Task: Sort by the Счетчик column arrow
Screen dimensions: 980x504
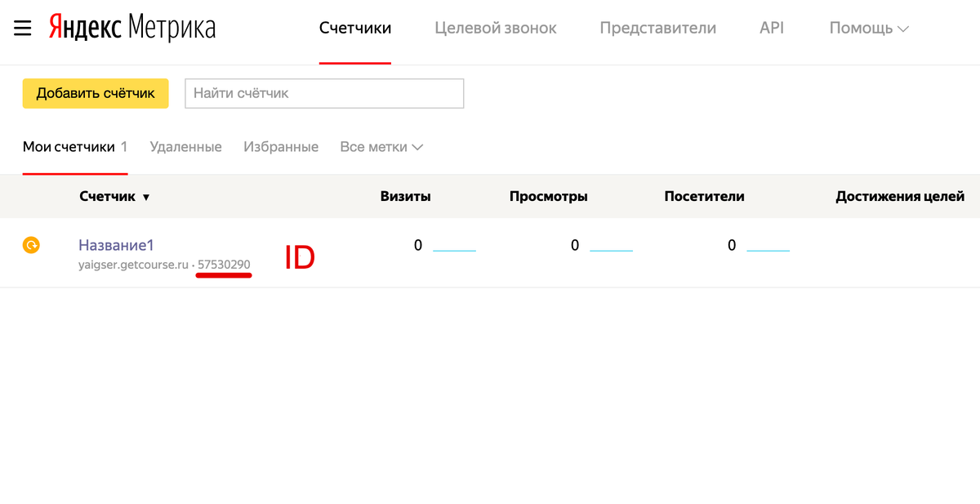Action: click(146, 197)
